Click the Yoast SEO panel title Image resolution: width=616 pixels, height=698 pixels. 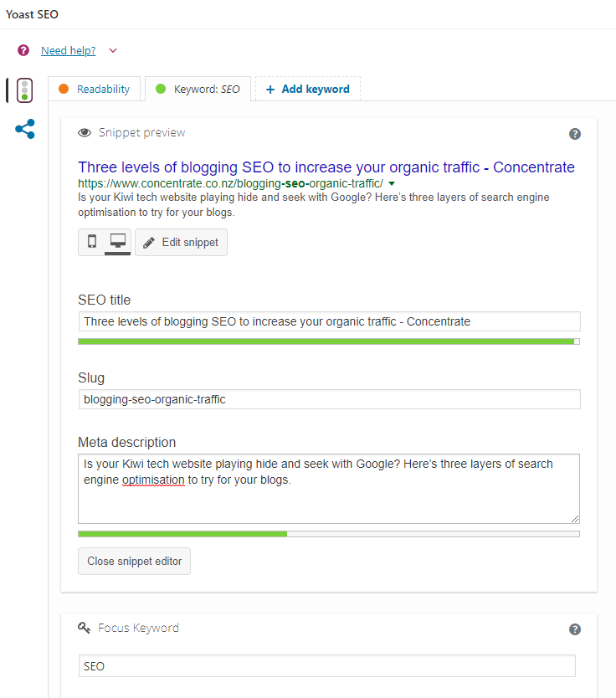[32, 14]
